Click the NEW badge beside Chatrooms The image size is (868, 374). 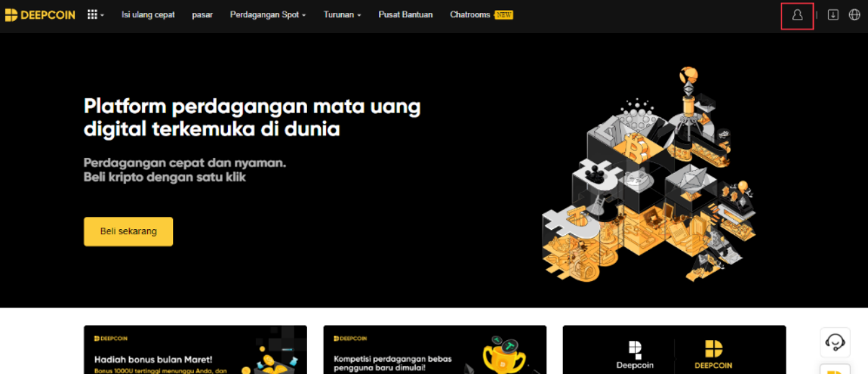504,15
